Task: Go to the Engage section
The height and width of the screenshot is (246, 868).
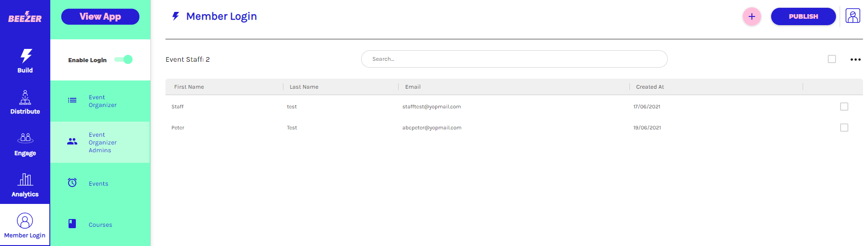Action: [25, 144]
